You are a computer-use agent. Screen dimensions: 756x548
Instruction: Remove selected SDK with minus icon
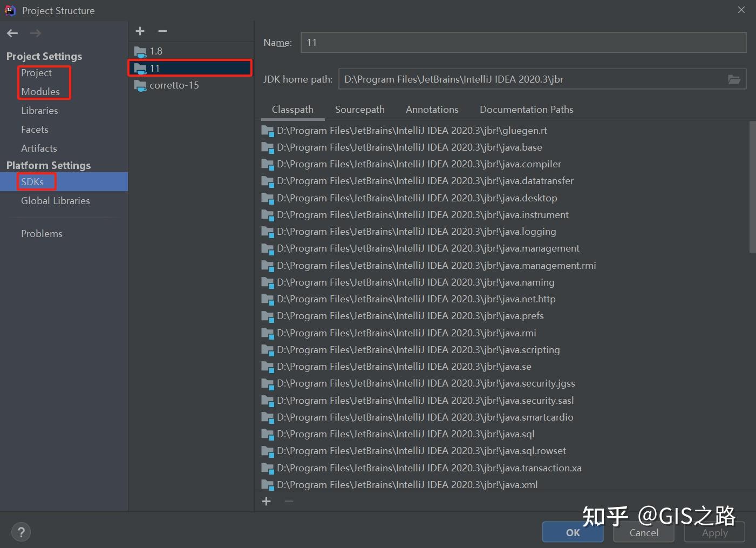click(162, 31)
